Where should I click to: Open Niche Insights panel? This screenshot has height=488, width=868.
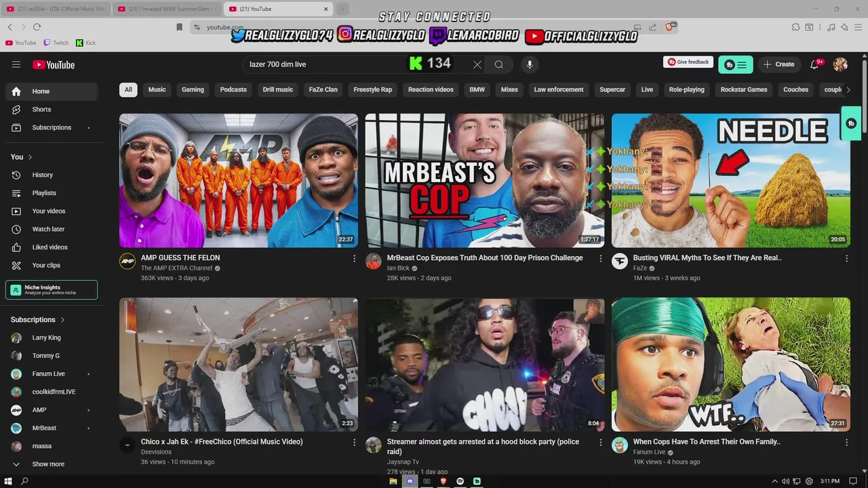click(52, 289)
